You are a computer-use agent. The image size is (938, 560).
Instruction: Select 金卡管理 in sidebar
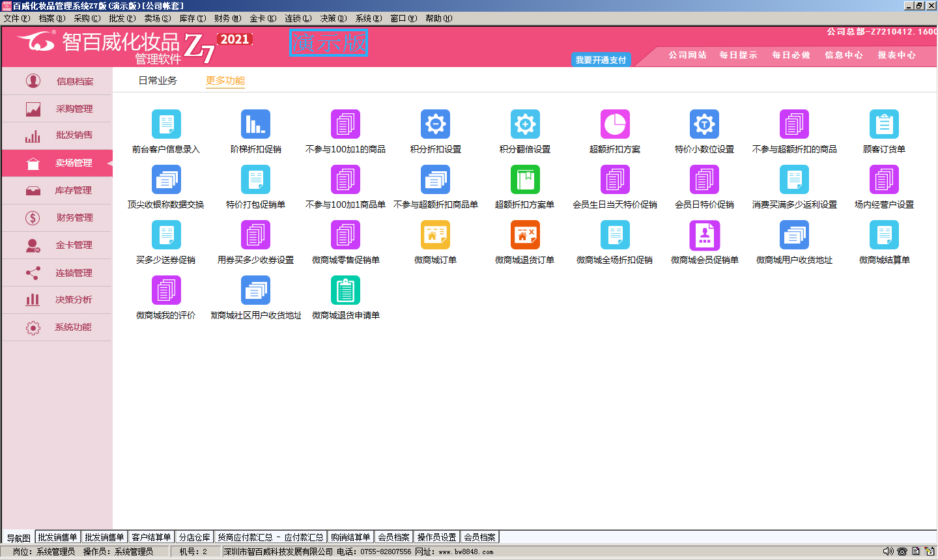tap(57, 245)
